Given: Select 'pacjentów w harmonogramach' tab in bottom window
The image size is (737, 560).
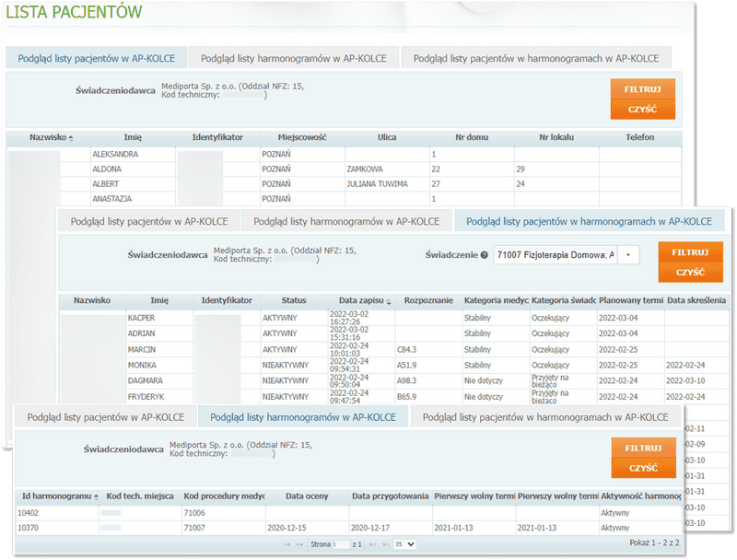Looking at the screenshot, I should [x=545, y=417].
